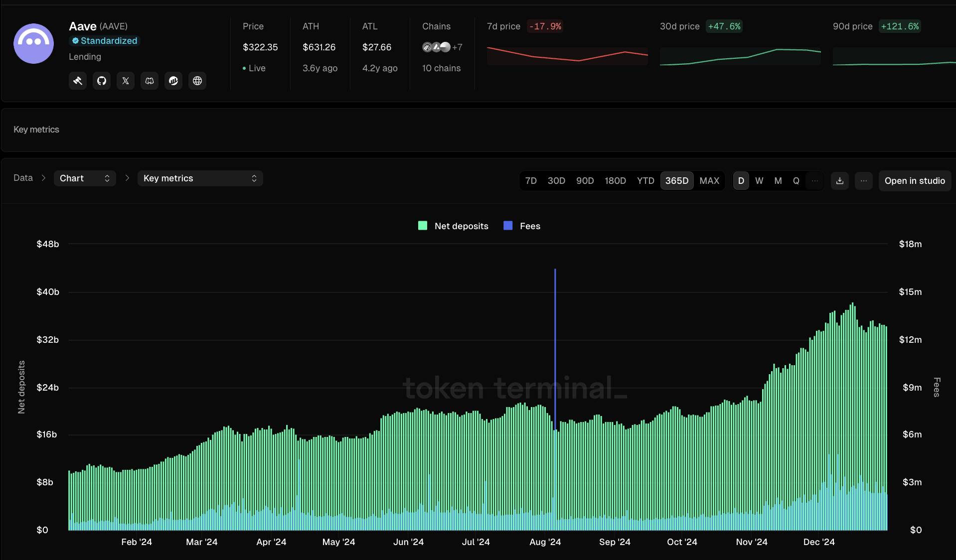The image size is (956, 560).
Task: Open the Key metrics dropdown
Action: (200, 178)
